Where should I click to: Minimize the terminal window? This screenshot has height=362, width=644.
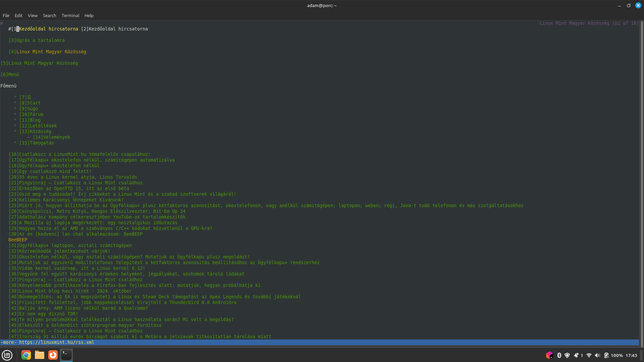619,6
